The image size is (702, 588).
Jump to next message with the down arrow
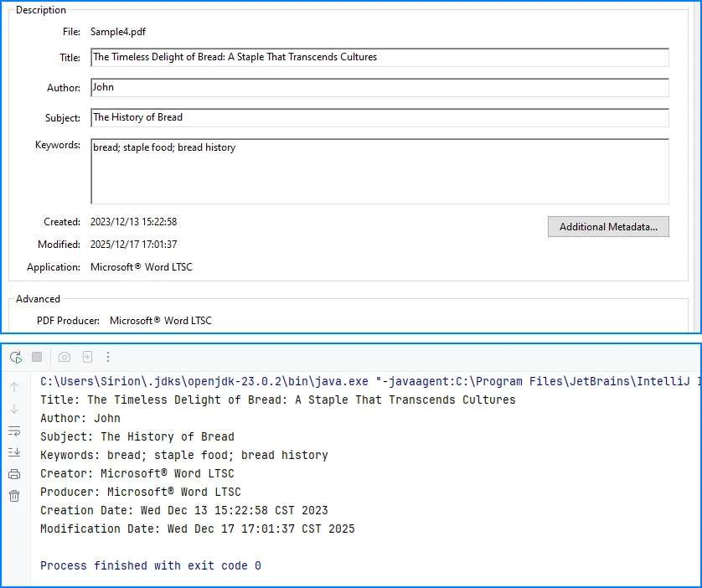[14, 409]
